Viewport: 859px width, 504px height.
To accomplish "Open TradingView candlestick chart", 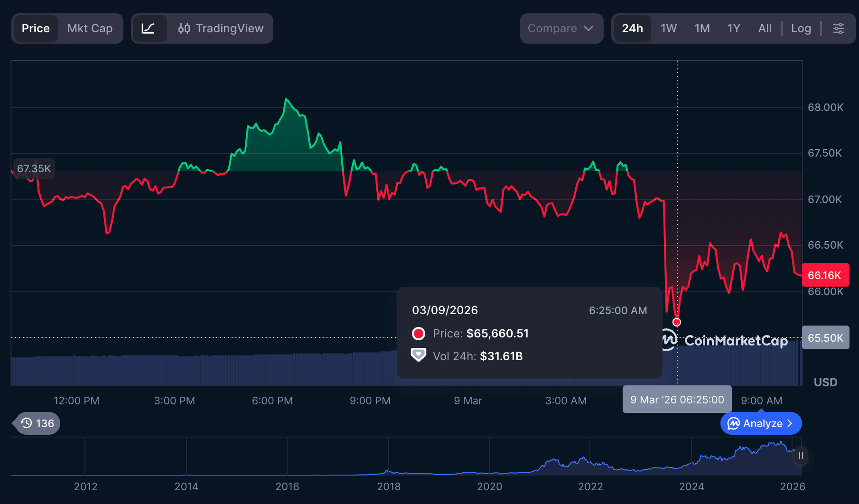I will click(221, 28).
